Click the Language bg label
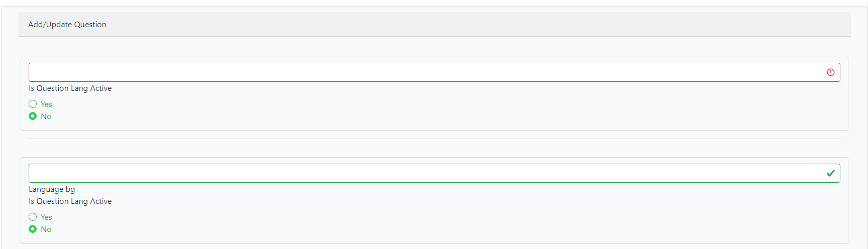The height and width of the screenshot is (249, 868). pos(52,189)
